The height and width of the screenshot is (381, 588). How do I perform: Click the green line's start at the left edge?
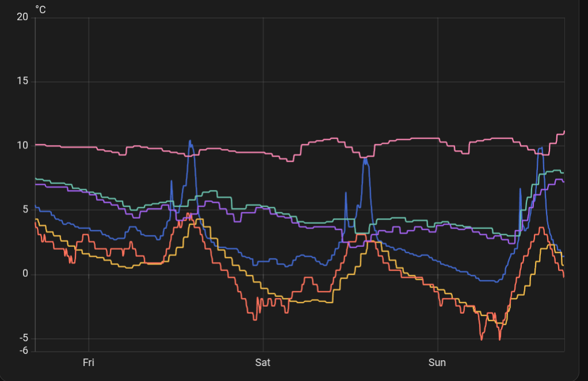36,178
